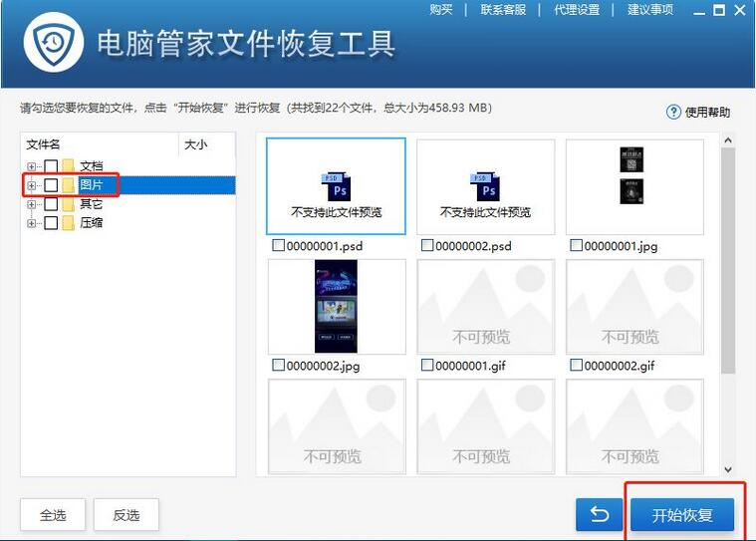Viewport: 756px width, 541px height.
Task: Maximize the recovery tool window
Action: coord(719,10)
